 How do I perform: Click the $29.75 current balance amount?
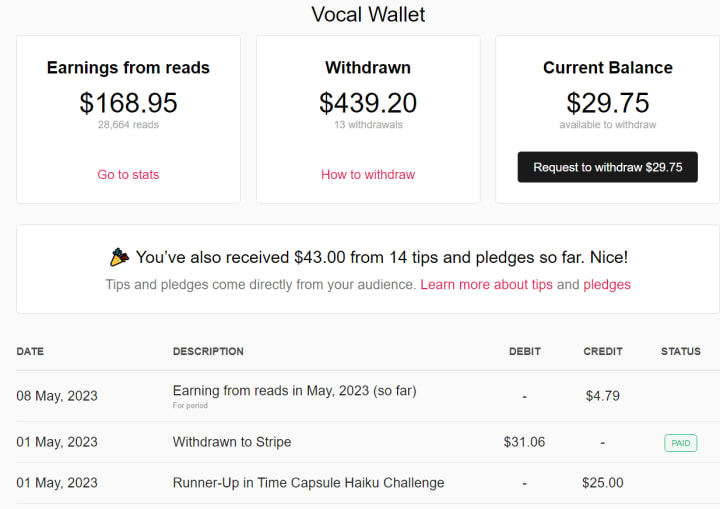608,102
